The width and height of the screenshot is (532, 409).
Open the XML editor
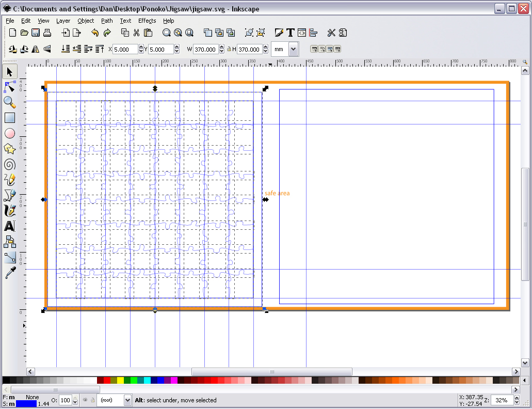(x=301, y=33)
